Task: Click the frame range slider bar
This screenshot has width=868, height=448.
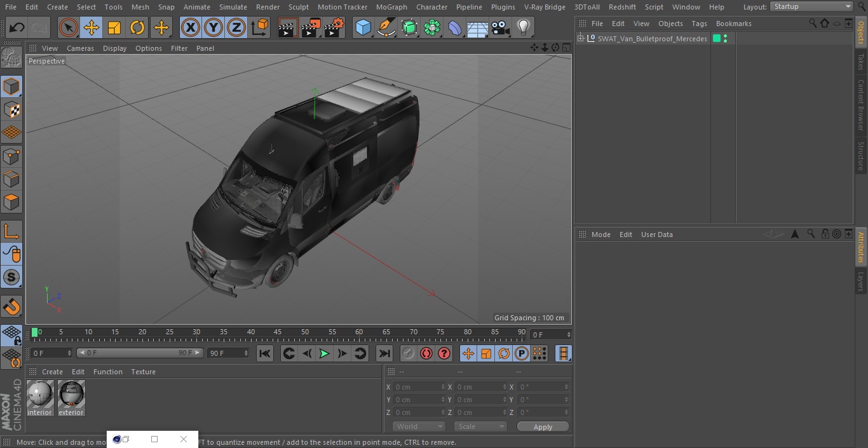Action: pyautogui.click(x=139, y=353)
